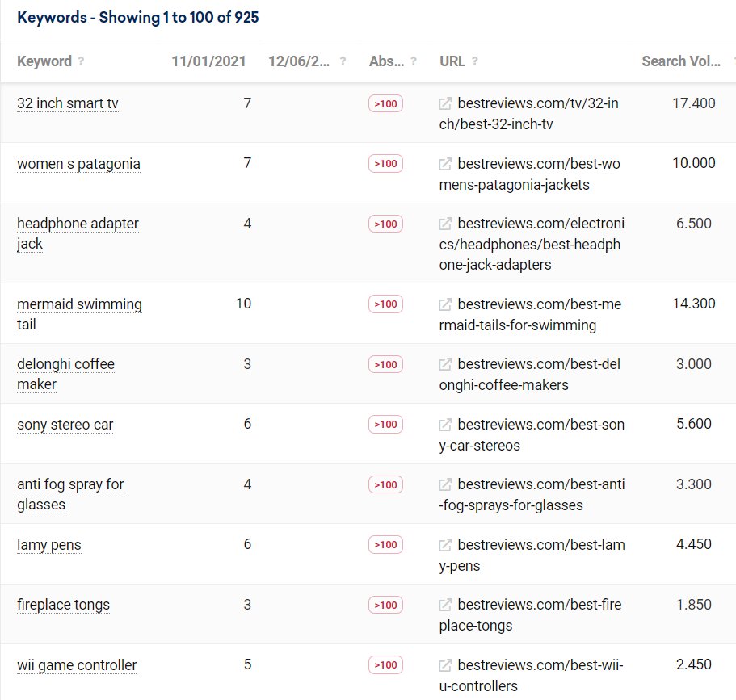Show help icon beside Abs... column header
Image resolution: width=736 pixels, height=700 pixels.
click(x=414, y=61)
